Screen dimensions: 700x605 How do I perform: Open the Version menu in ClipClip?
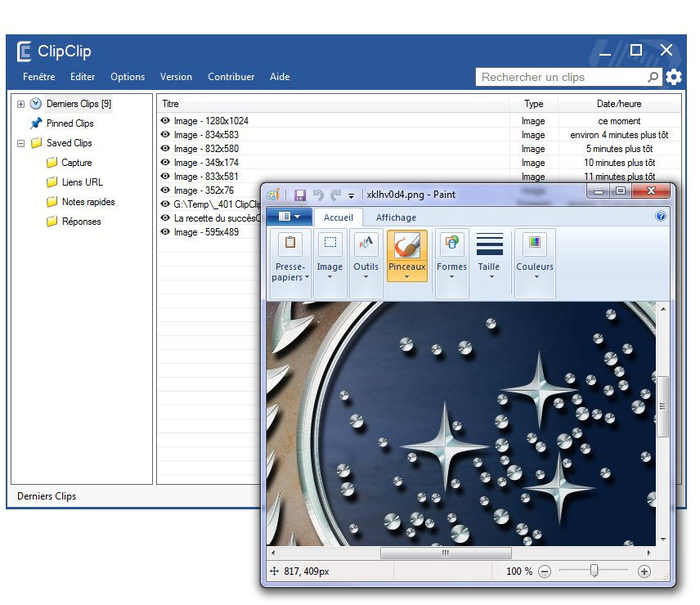(x=177, y=77)
